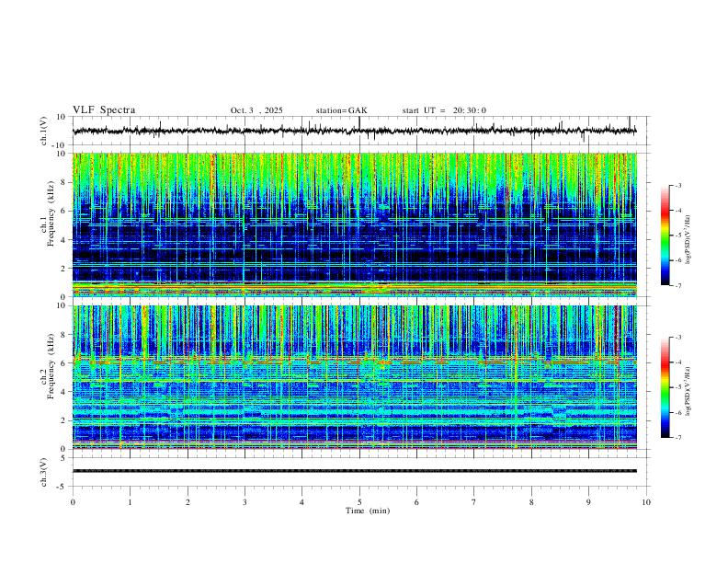Click the "station=GAK" header label

[x=341, y=110]
